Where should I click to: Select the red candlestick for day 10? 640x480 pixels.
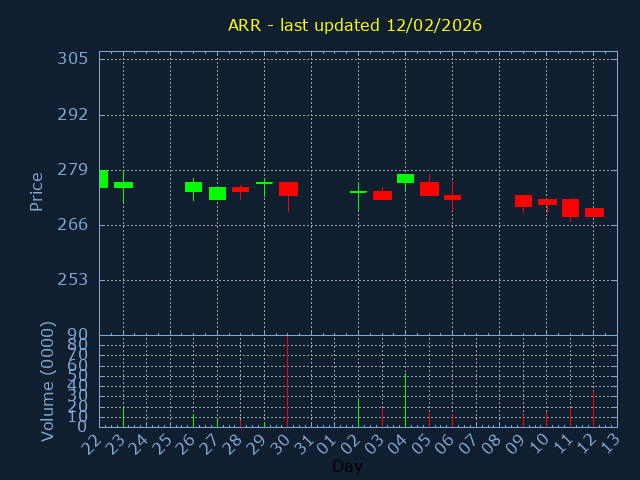pos(547,206)
